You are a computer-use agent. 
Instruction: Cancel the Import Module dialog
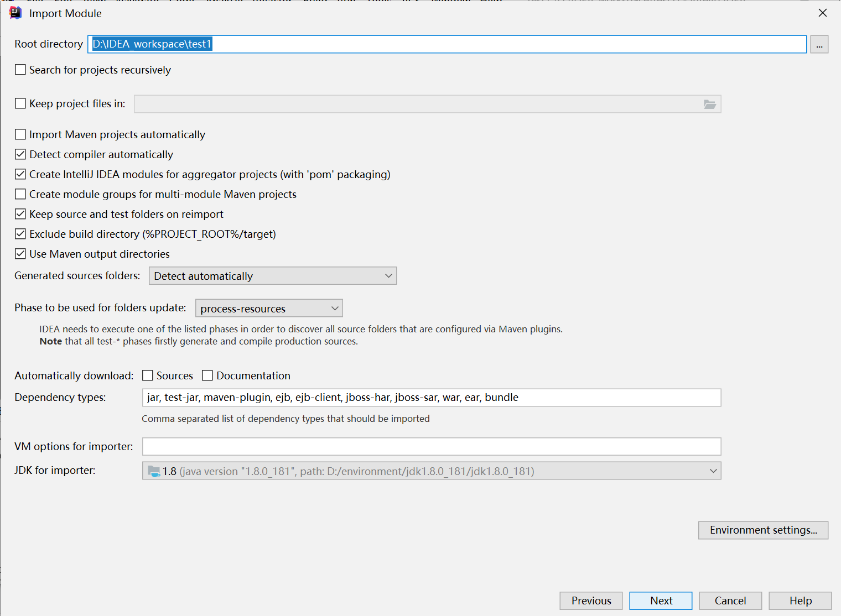tap(730, 601)
